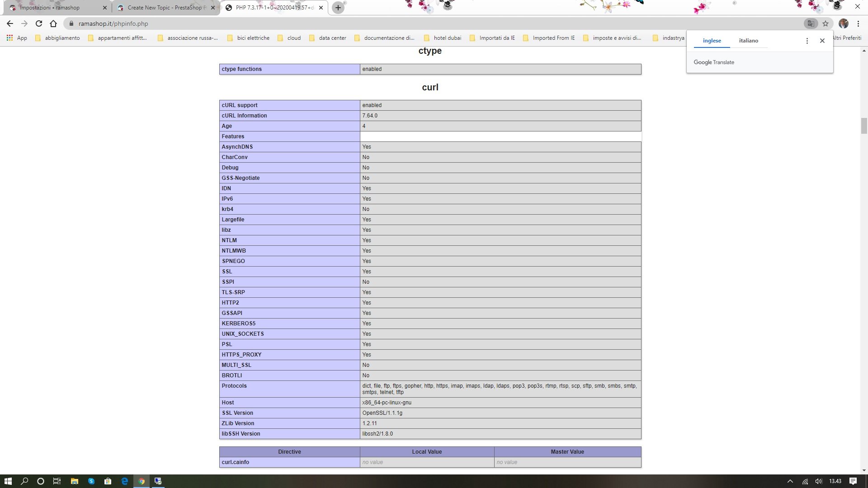Switch to Impostazioni ramashop tab
Screen dimensions: 868x488
50,8
